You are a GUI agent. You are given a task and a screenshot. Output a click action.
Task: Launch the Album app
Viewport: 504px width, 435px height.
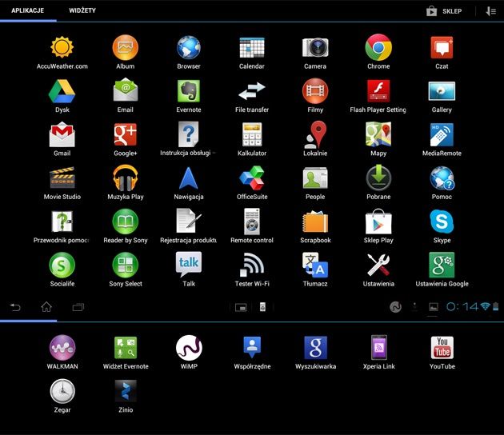pos(126,47)
